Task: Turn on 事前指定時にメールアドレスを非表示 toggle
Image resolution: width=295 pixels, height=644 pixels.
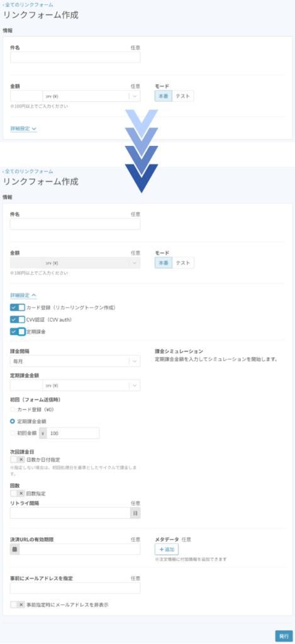Action: point(18,604)
